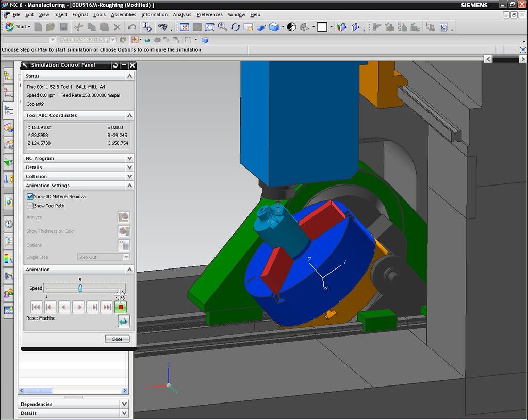
Task: Rewind simulation to the start
Action: 36,307
